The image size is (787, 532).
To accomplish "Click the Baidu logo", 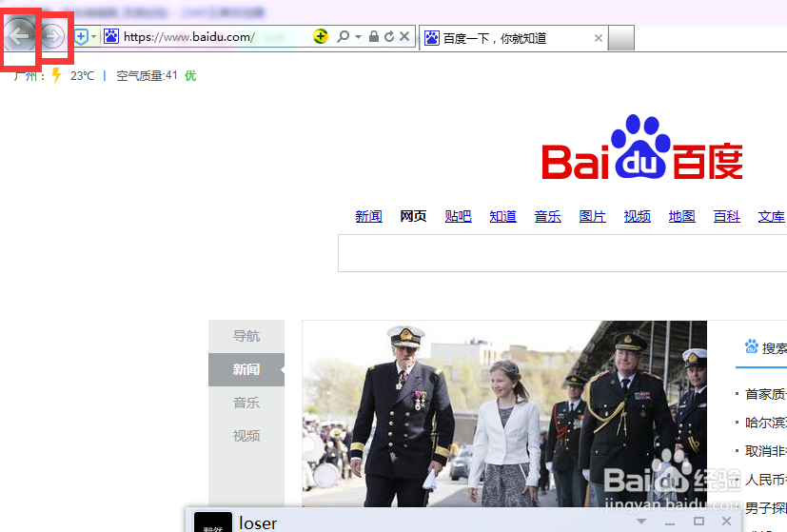I will pyautogui.click(x=642, y=148).
